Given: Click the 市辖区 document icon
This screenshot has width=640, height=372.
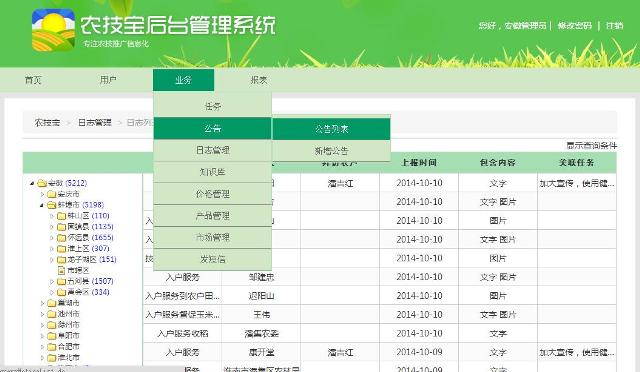Looking at the screenshot, I should click(x=62, y=270).
